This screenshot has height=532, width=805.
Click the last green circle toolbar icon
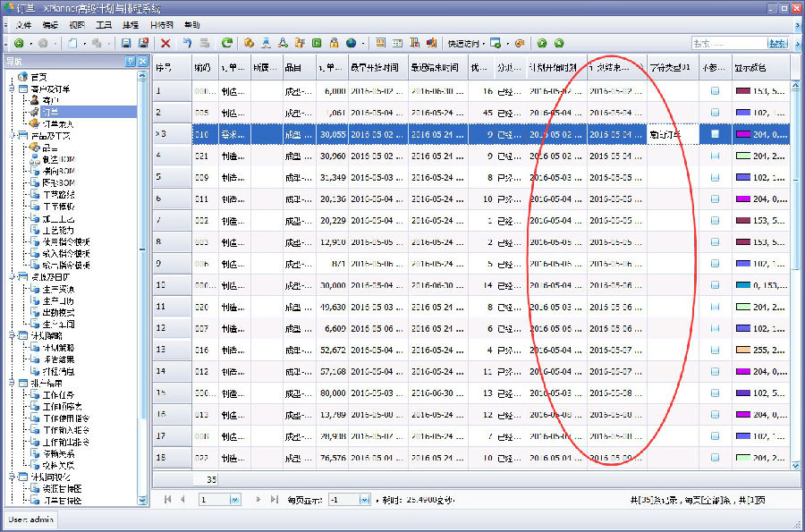click(559, 44)
